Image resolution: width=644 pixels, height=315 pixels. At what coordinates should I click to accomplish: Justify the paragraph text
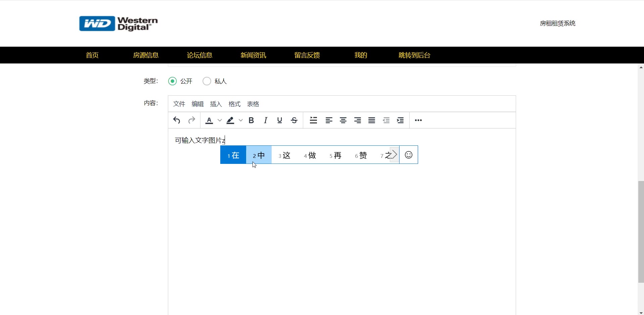372,120
